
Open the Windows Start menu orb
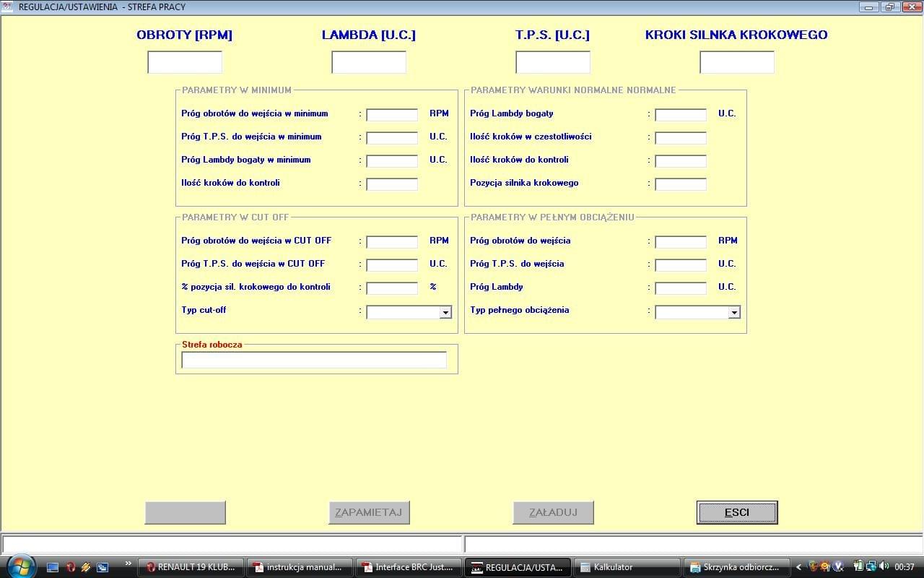19,566
